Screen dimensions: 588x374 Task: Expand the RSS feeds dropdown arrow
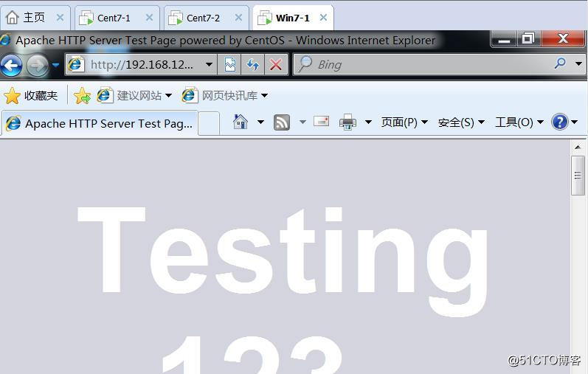coord(302,122)
